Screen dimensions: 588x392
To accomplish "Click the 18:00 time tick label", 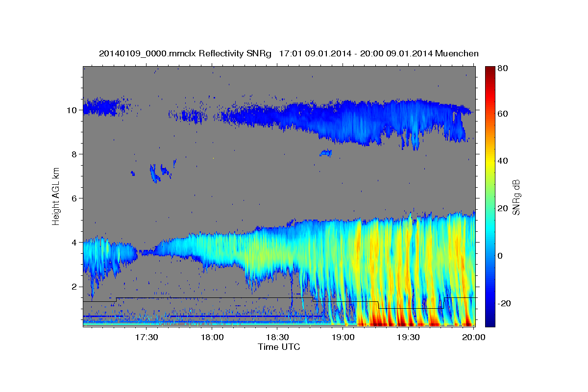I will [212, 337].
